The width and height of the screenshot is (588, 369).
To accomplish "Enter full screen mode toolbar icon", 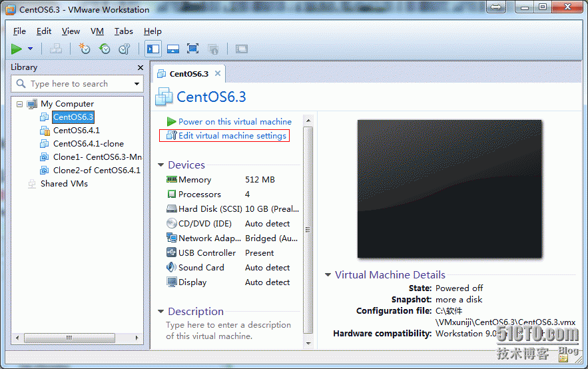I will (192, 49).
